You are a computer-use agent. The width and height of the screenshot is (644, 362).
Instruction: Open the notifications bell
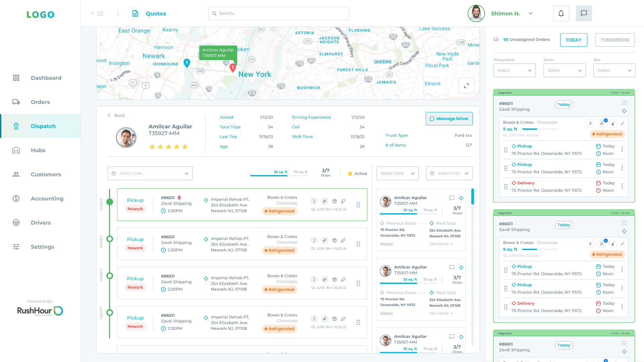tap(561, 13)
